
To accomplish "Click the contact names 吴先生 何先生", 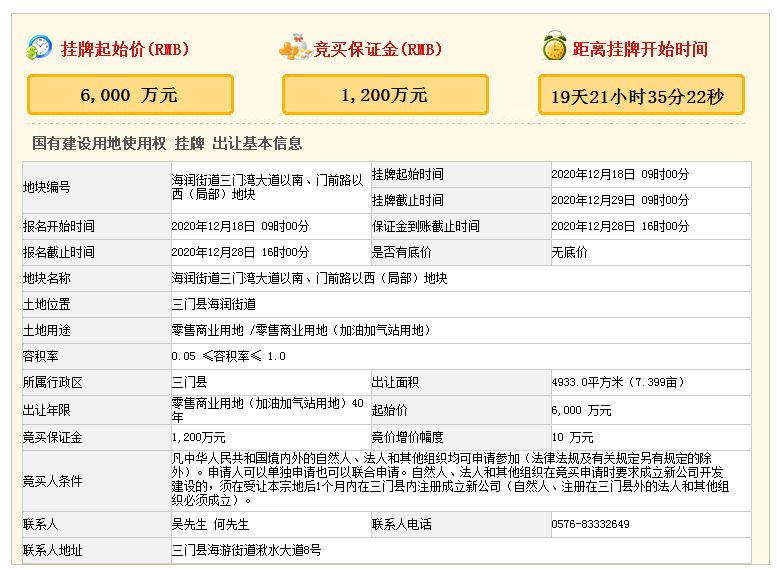I will 210,524.
